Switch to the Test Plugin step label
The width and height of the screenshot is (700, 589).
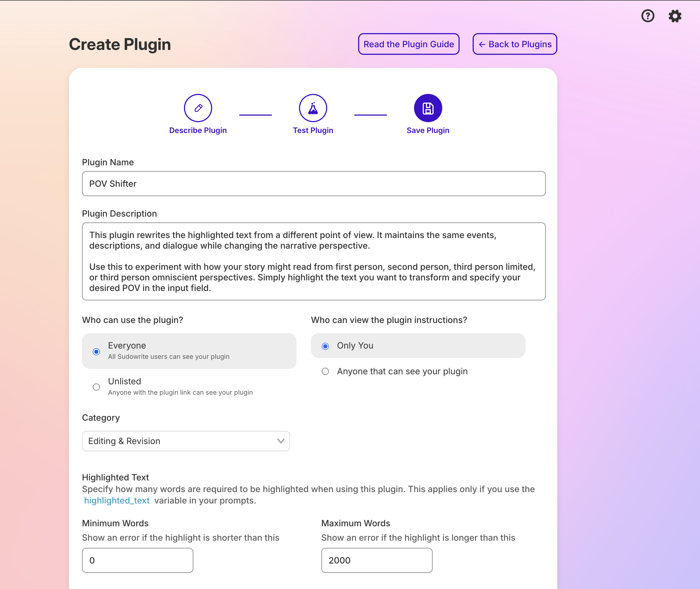[313, 130]
